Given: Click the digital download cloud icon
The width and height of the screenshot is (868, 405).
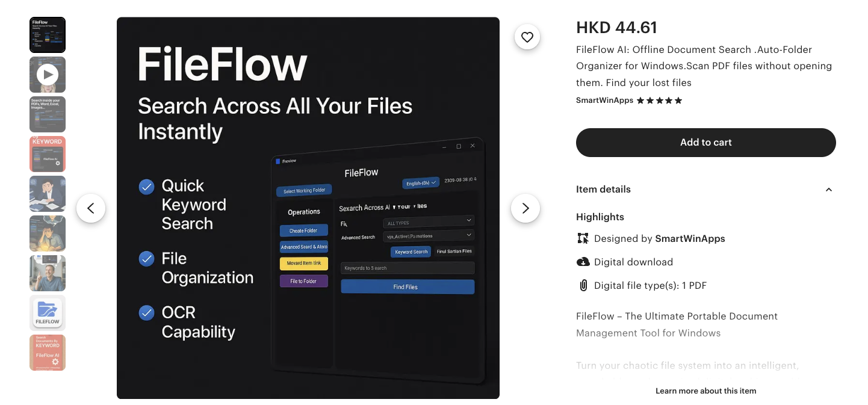Looking at the screenshot, I should click(x=583, y=262).
